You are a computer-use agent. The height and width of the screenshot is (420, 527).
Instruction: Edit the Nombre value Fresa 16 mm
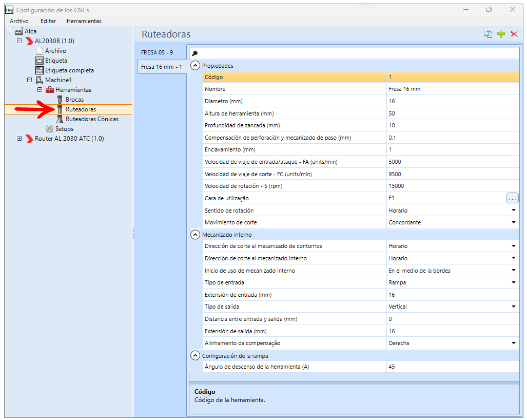tap(453, 89)
